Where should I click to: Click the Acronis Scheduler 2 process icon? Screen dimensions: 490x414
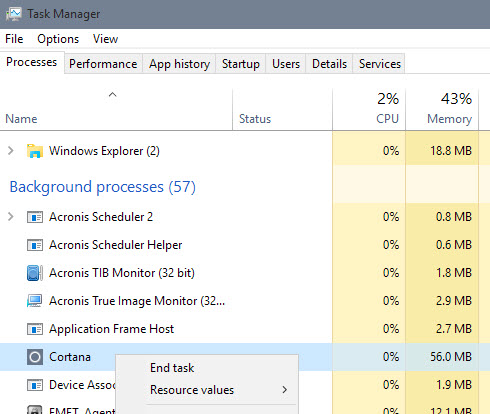pos(35,217)
